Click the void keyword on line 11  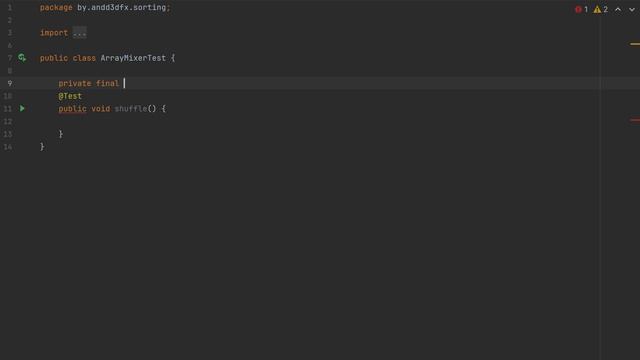click(x=100, y=109)
